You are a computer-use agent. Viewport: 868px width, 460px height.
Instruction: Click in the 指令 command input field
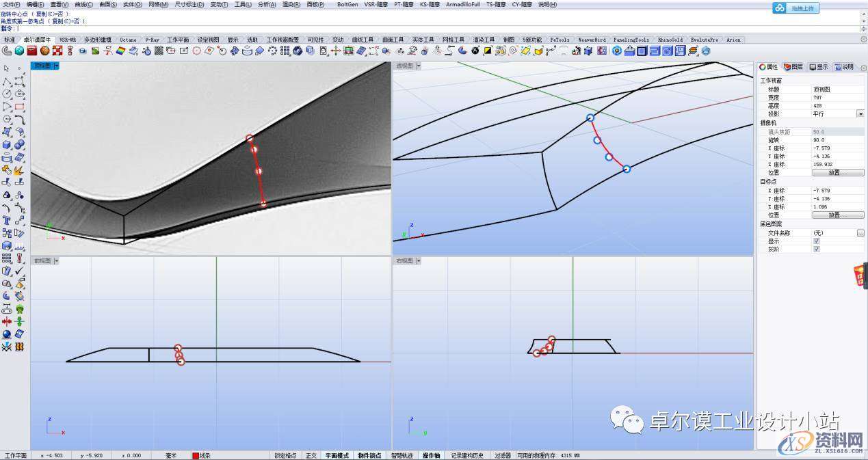pos(410,29)
